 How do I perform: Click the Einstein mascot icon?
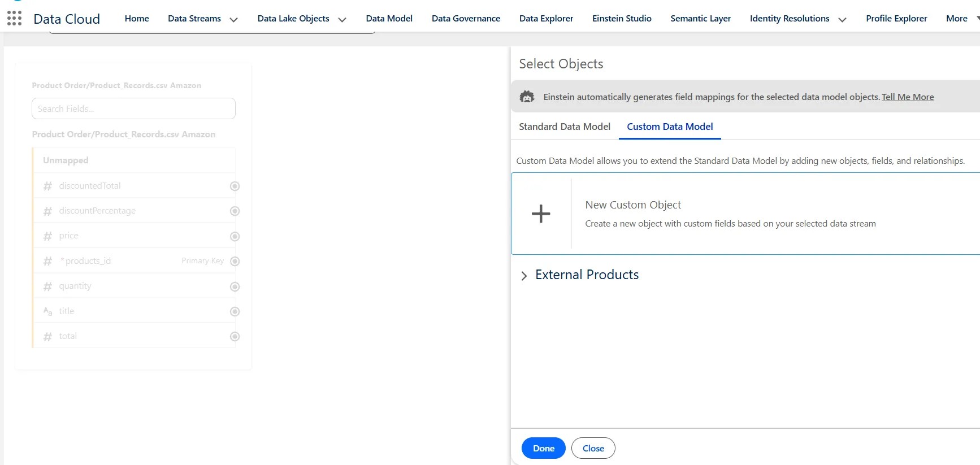527,97
